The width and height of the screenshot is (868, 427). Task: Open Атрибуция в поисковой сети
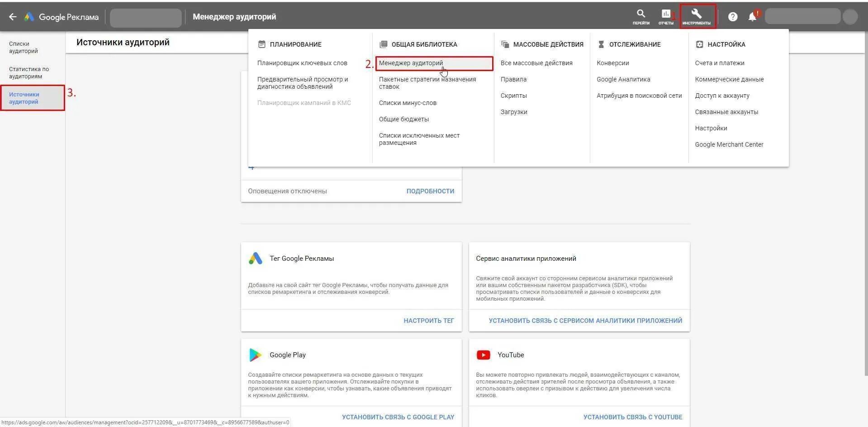(639, 96)
